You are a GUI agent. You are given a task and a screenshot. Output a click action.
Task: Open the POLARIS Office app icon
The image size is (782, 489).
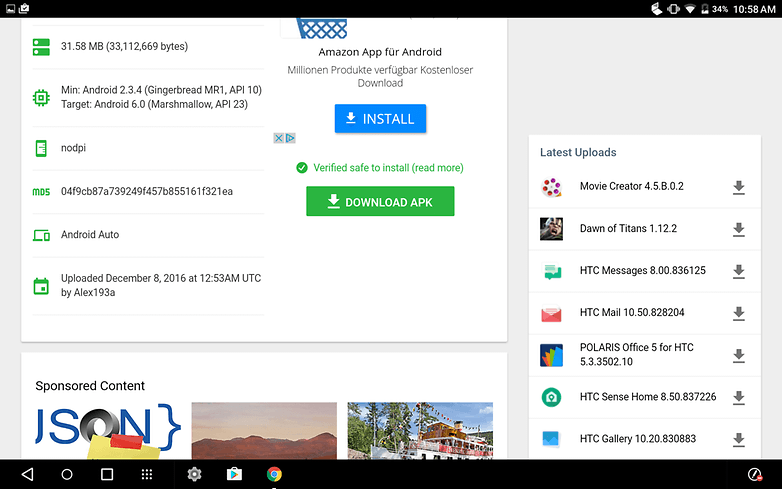[552, 355]
